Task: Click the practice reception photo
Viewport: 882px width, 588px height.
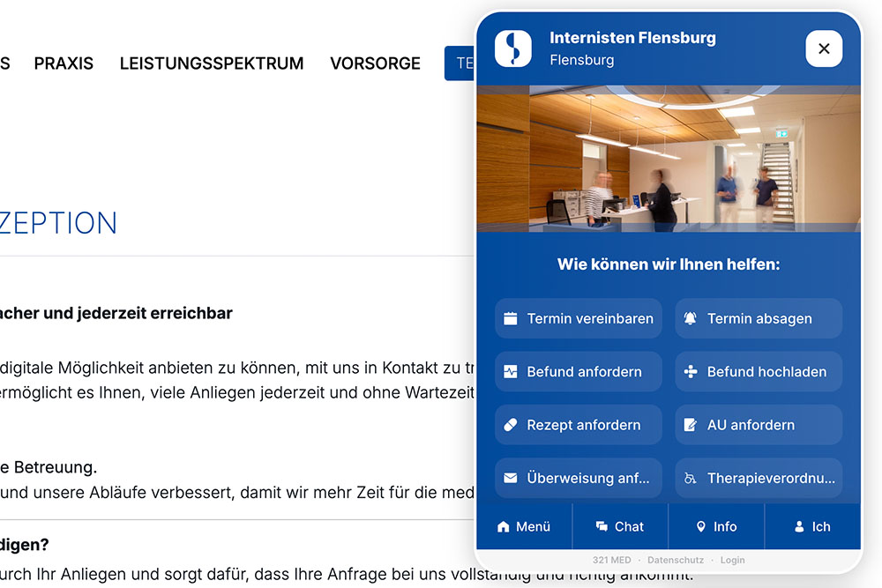Action: [x=669, y=159]
